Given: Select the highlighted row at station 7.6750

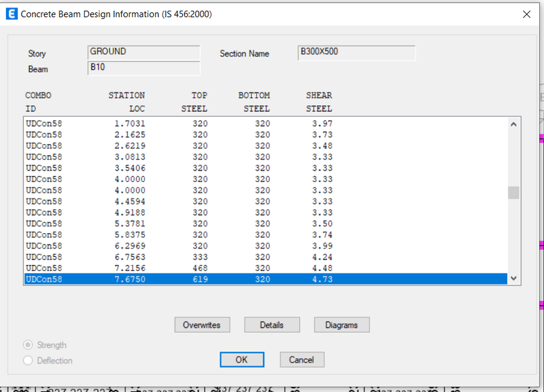Looking at the screenshot, I should click(x=204, y=279).
